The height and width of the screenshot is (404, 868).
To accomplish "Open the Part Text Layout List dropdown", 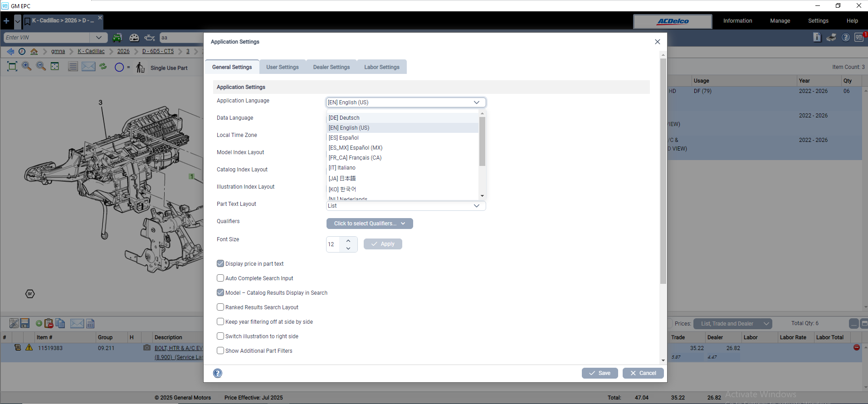I will (406, 206).
